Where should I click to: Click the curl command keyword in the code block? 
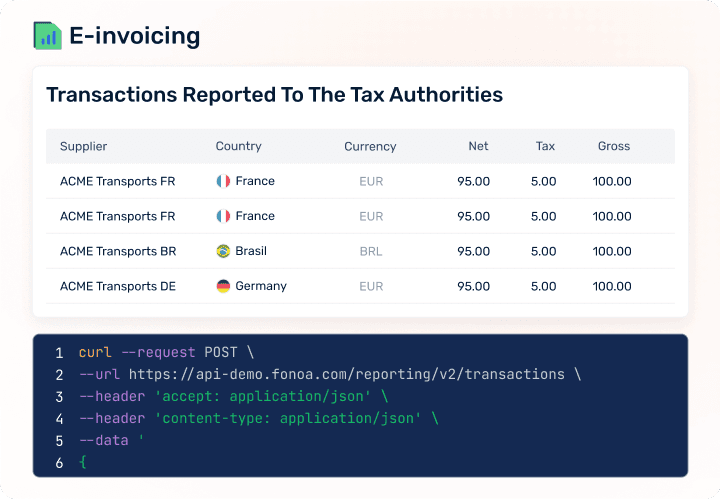[x=95, y=352]
